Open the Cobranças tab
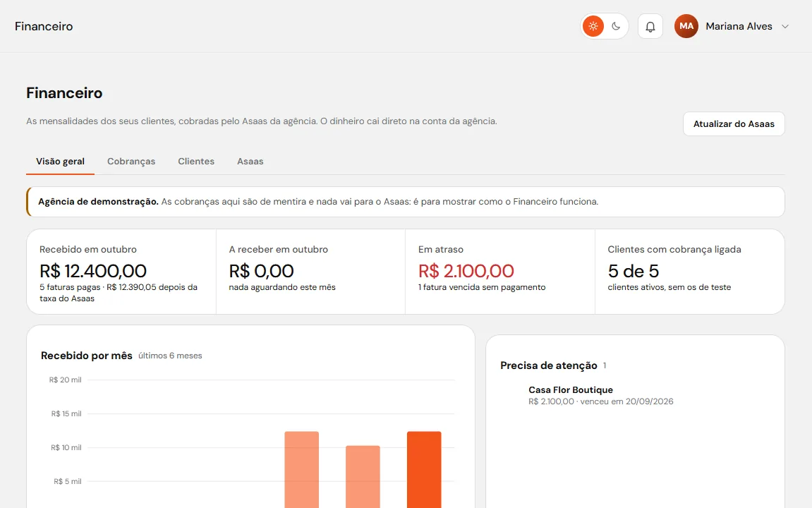 131,161
